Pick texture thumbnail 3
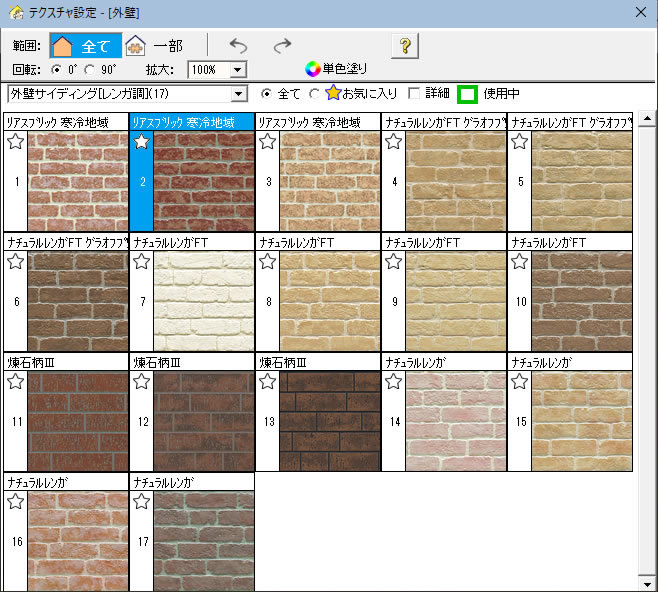Image resolution: width=658 pixels, height=592 pixels. [x=330, y=181]
